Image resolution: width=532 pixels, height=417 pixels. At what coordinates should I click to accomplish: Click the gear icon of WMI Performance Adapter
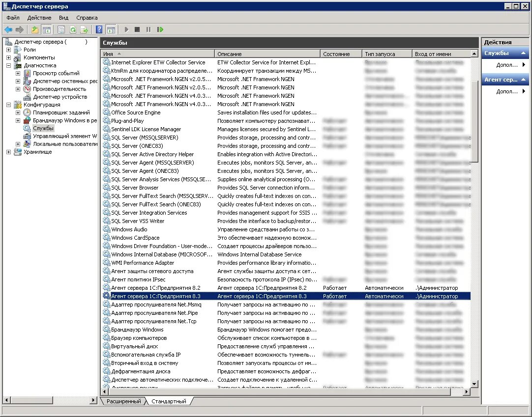(107, 263)
